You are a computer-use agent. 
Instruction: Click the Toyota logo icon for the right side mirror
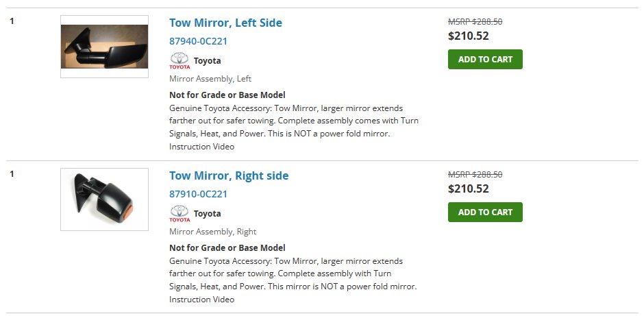coord(179,214)
